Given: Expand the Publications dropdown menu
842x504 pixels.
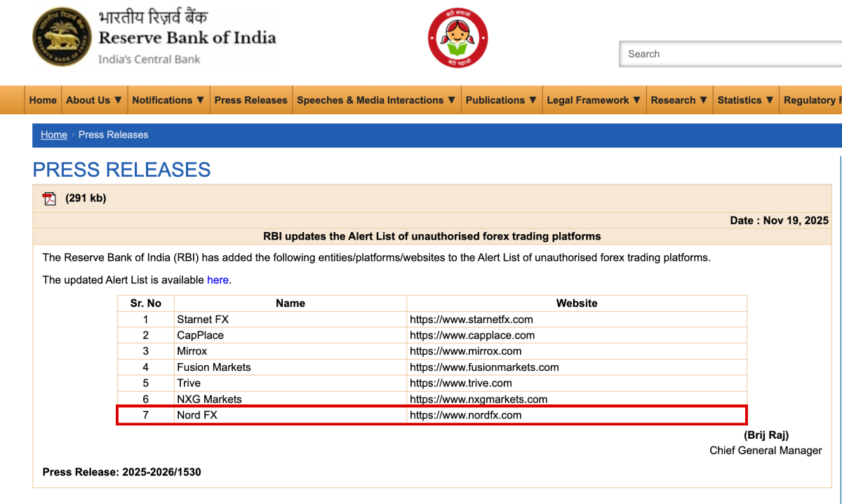Looking at the screenshot, I should (501, 100).
